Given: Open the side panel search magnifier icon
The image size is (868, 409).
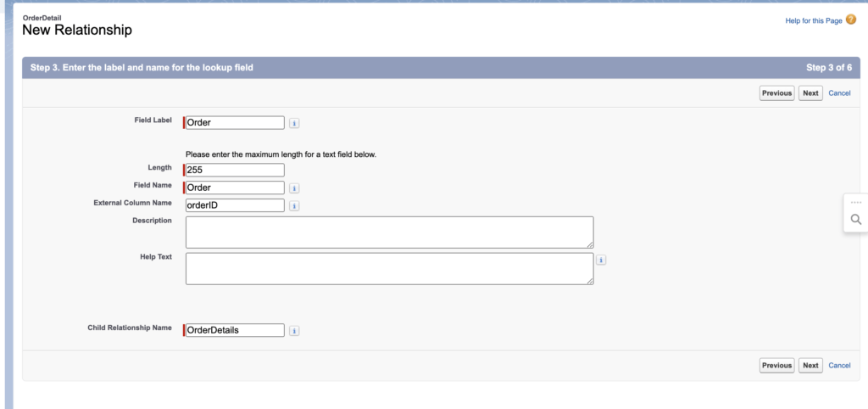Looking at the screenshot, I should tap(855, 220).
